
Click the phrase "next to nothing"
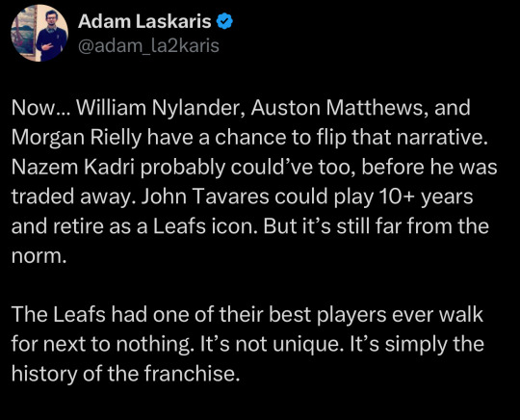click(118, 344)
